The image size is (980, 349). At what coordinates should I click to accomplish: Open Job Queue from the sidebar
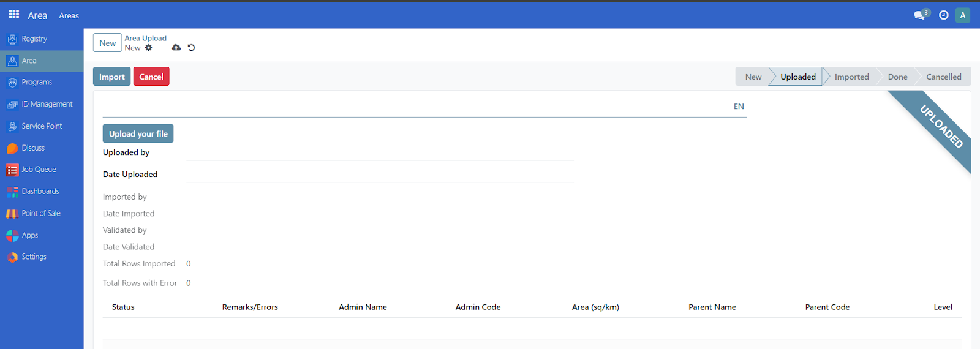pos(39,170)
